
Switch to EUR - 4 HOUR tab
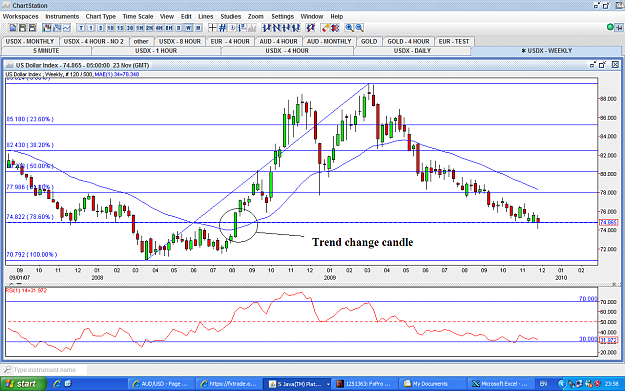pyautogui.click(x=230, y=41)
